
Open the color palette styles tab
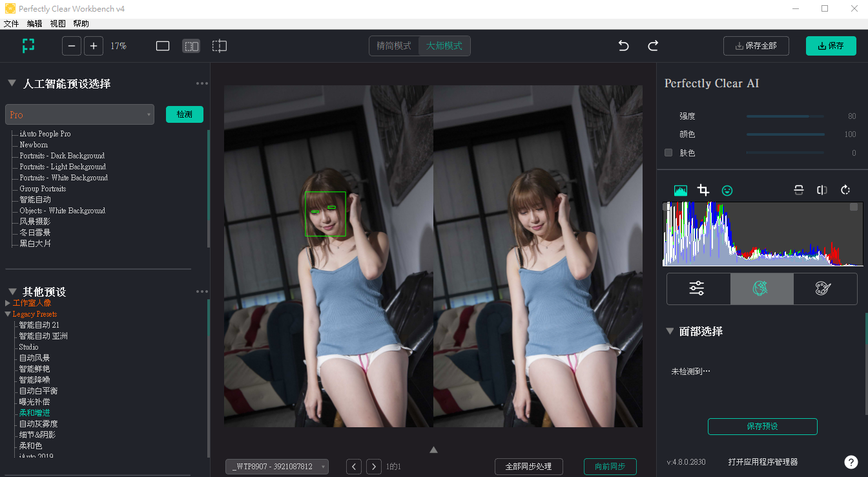[825, 288]
